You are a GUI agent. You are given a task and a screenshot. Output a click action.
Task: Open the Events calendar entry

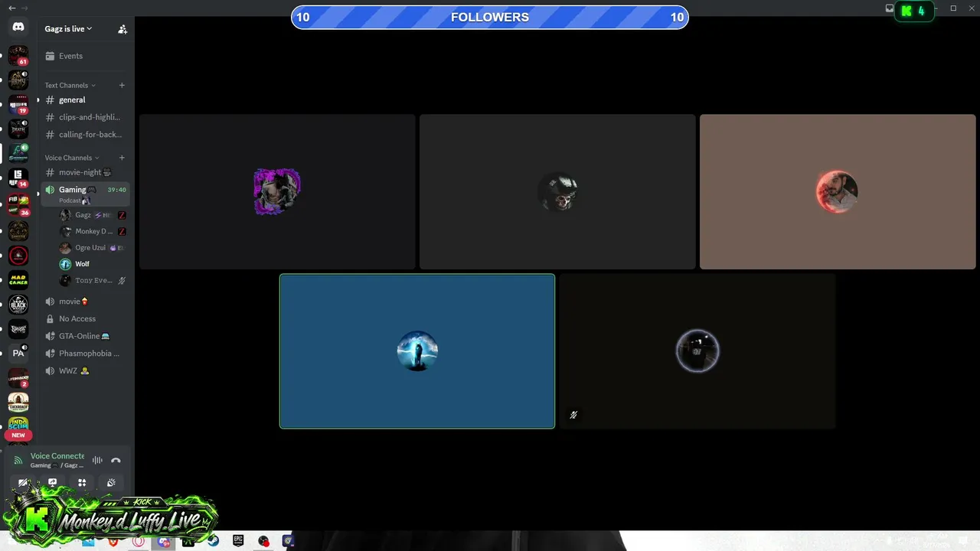84,56
